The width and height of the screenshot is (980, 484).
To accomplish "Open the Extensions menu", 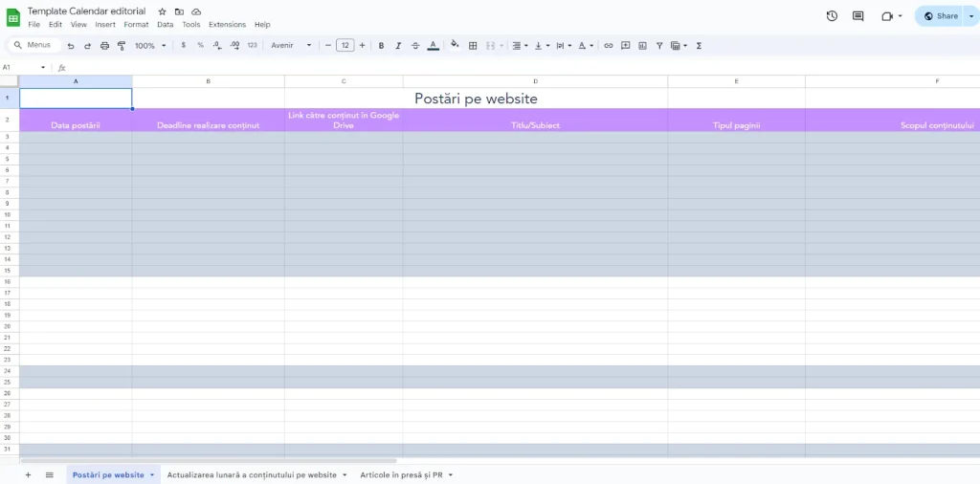I will point(227,25).
